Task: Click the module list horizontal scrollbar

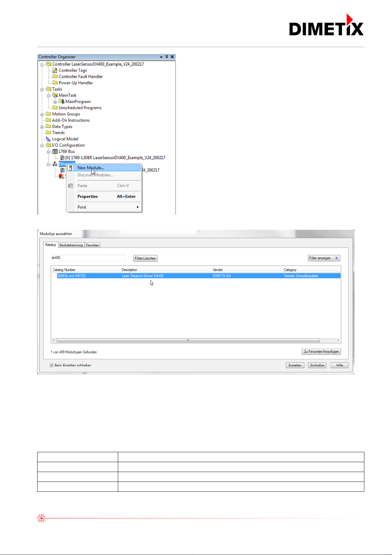Action: pos(188,340)
